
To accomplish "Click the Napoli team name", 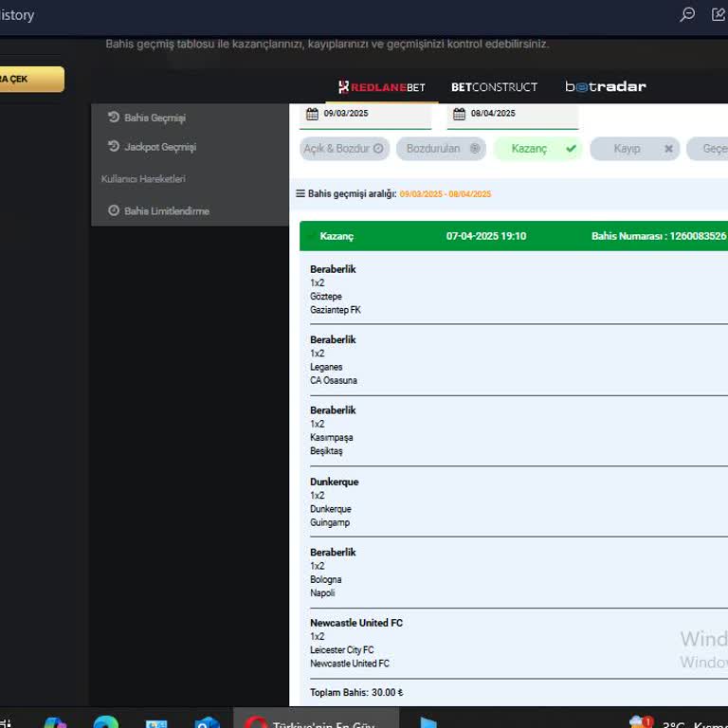I will coord(322,592).
